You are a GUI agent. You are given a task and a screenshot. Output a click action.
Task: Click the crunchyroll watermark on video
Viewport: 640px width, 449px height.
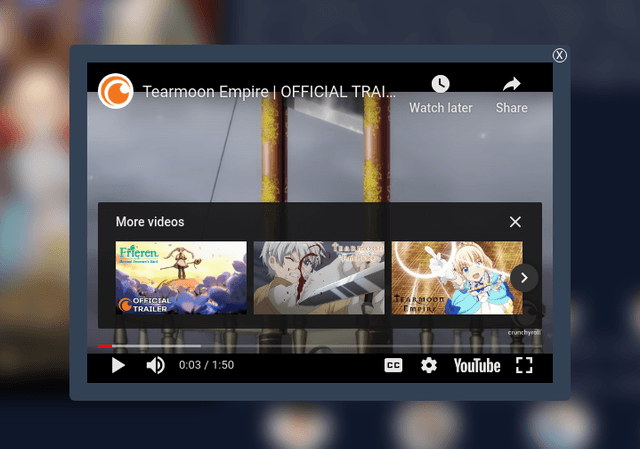[523, 333]
